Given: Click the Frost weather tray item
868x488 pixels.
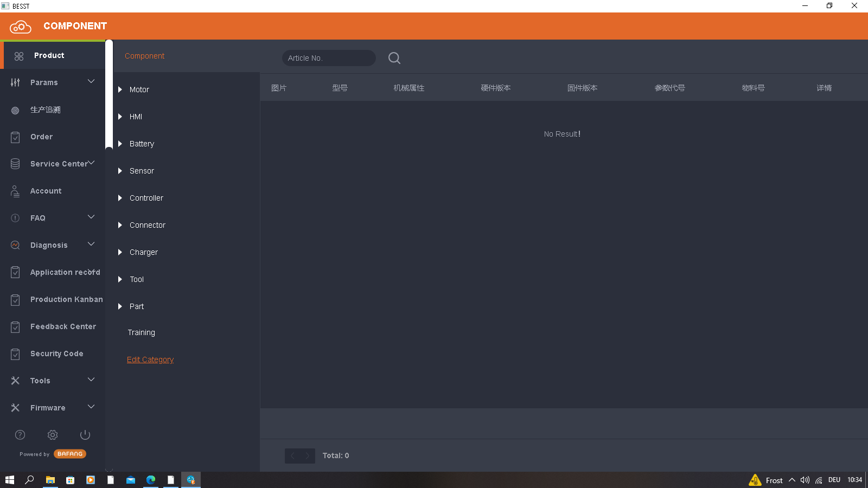Looking at the screenshot, I should (x=765, y=480).
